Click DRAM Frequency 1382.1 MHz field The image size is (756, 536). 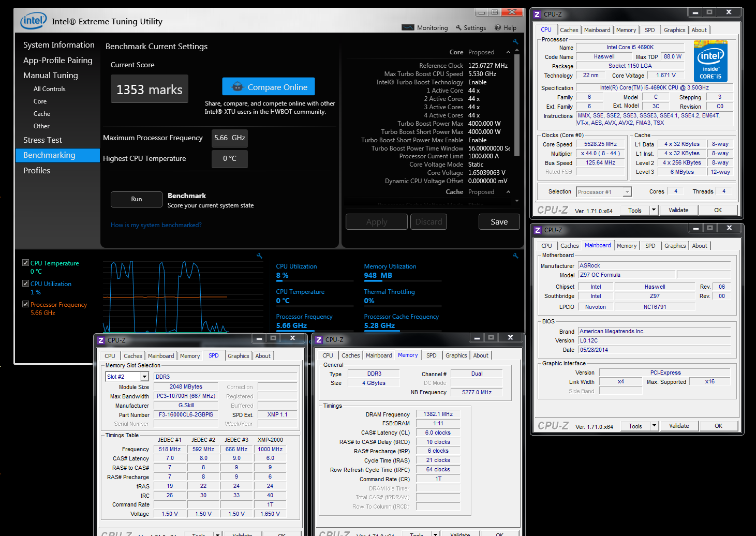(x=438, y=414)
